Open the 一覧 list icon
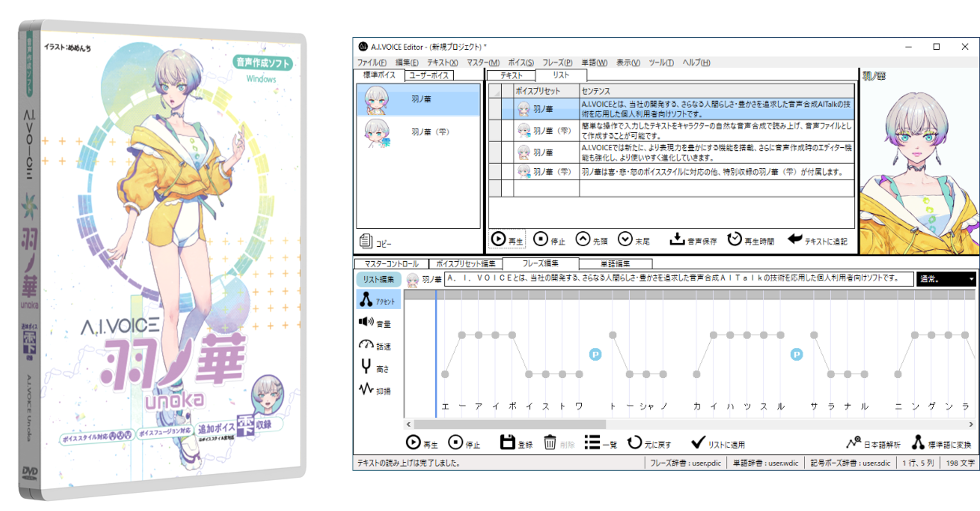Viewport: 980px width, 511px height. coord(592,442)
